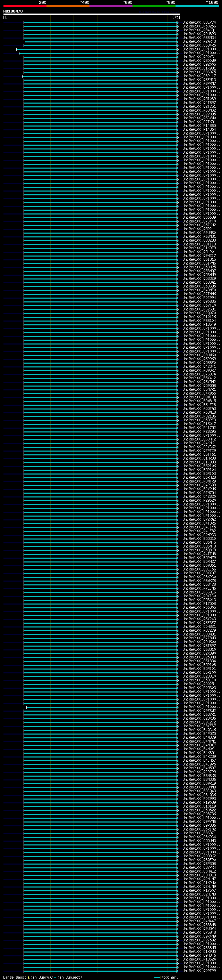Select the UniRef100_B7G3C4 label
Viewport: 222px width, 980px height.
(199, 374)
